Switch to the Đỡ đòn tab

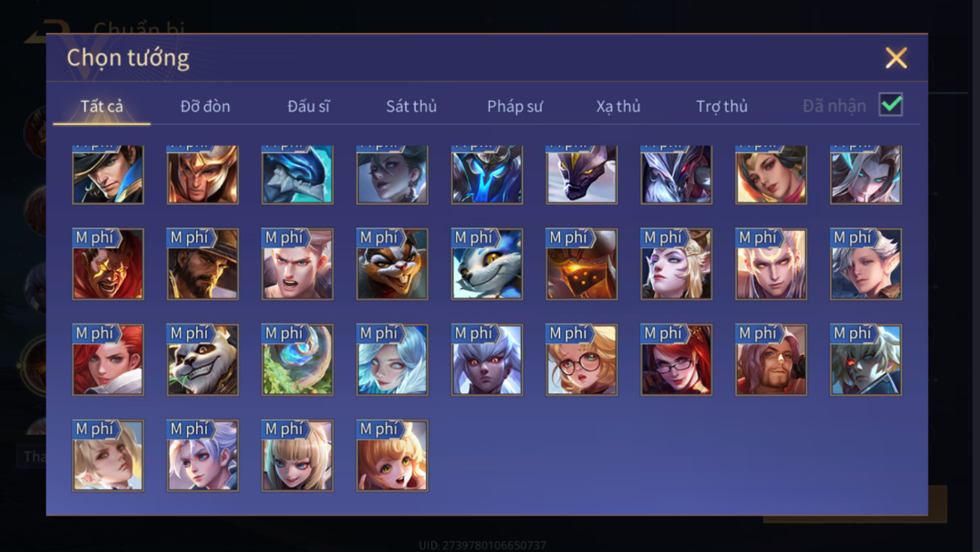(205, 106)
